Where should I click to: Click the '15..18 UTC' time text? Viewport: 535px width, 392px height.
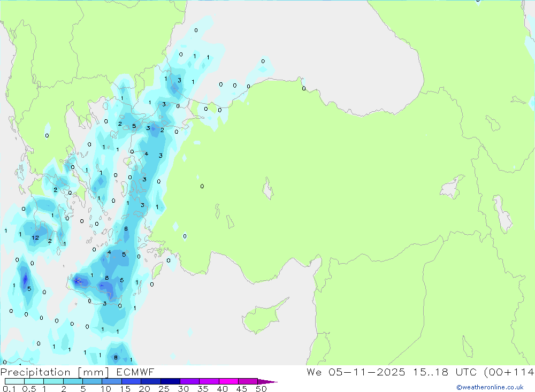click(445, 372)
